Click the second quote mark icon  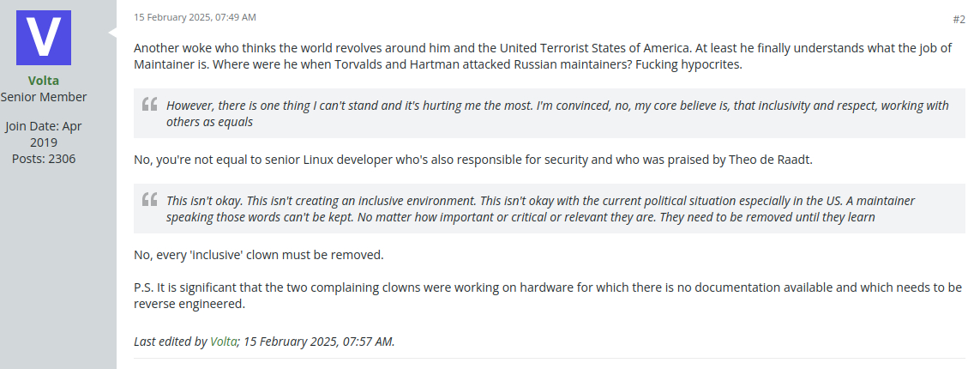point(150,200)
